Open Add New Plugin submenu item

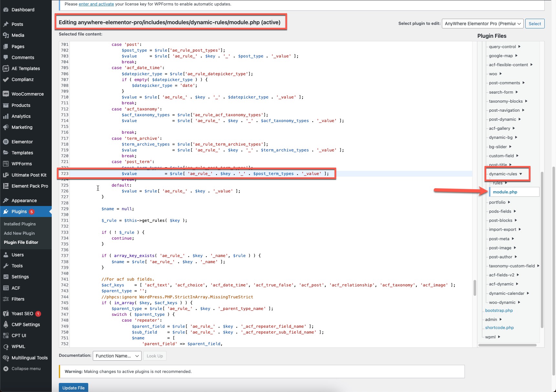click(19, 233)
